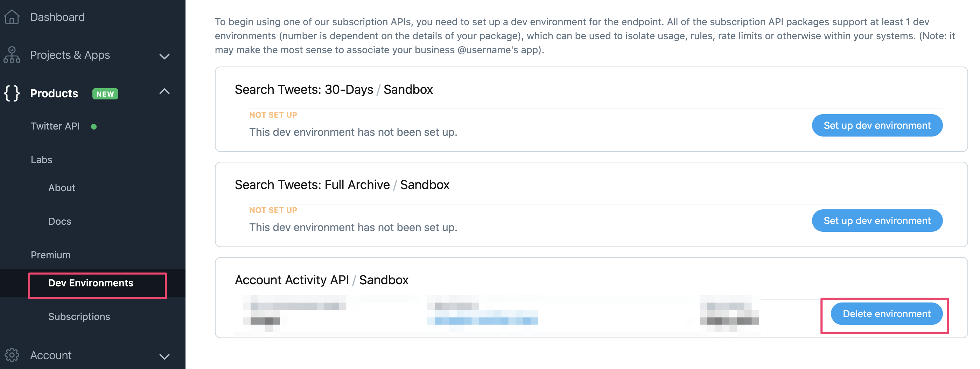Click the Products curly braces icon

[x=12, y=93]
